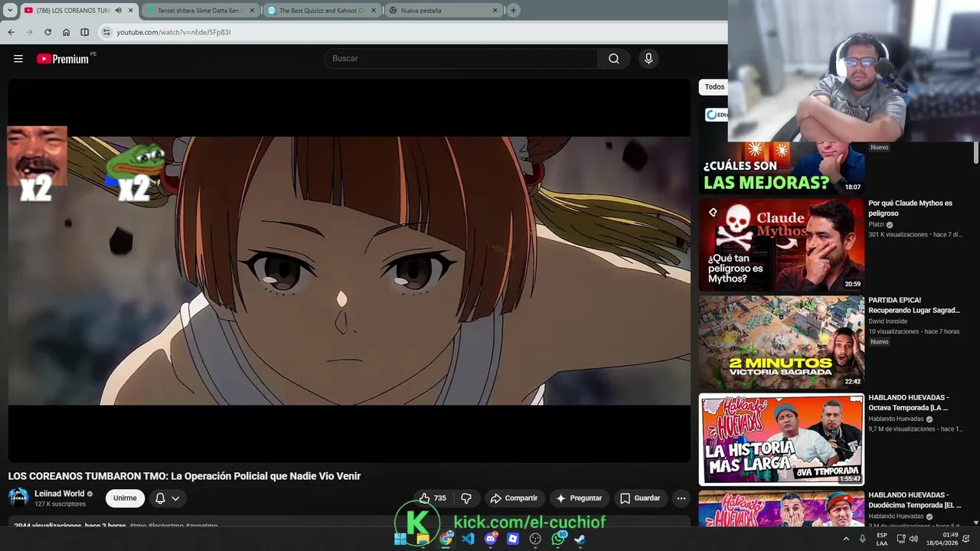
Task: Click the browser address bar URL
Action: 174,32
